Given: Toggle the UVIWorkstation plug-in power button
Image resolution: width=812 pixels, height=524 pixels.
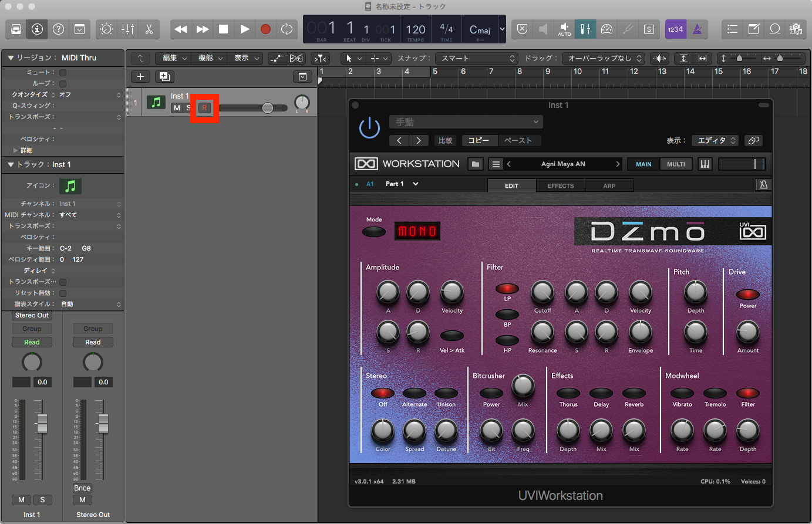Looking at the screenshot, I should [x=369, y=128].
